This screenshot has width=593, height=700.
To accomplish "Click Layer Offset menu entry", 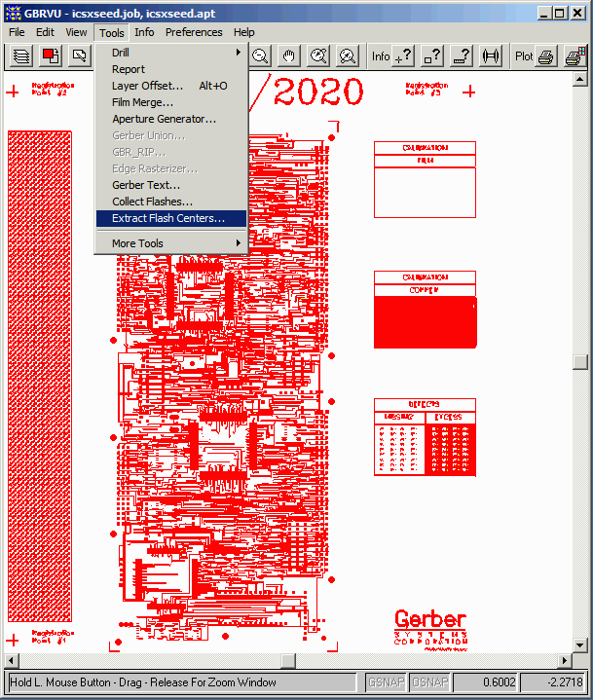I will (147, 86).
